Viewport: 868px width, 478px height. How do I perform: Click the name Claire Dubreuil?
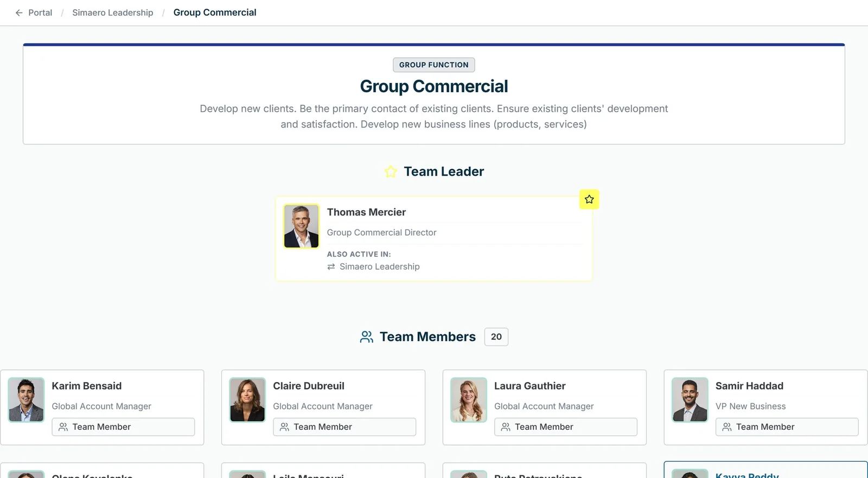click(309, 386)
